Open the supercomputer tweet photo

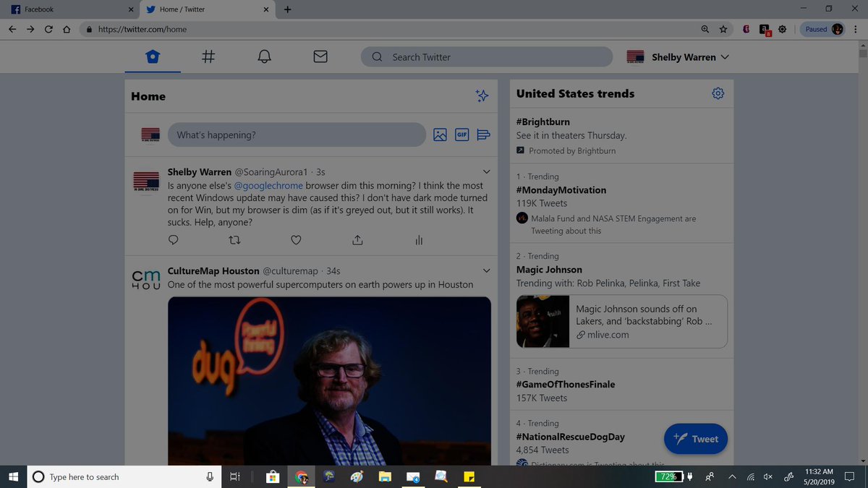pyautogui.click(x=329, y=380)
